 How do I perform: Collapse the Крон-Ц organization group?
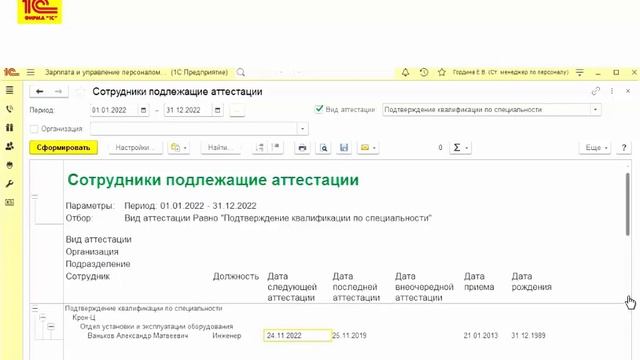(x=43, y=318)
